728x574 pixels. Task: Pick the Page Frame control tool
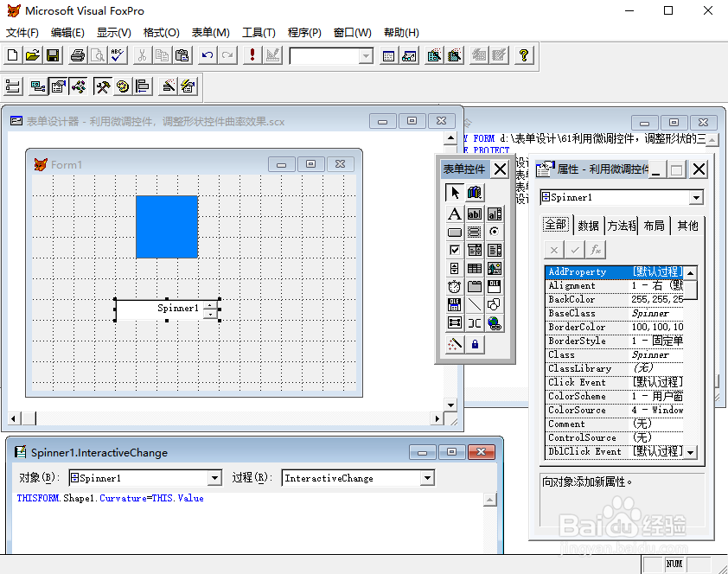(475, 286)
